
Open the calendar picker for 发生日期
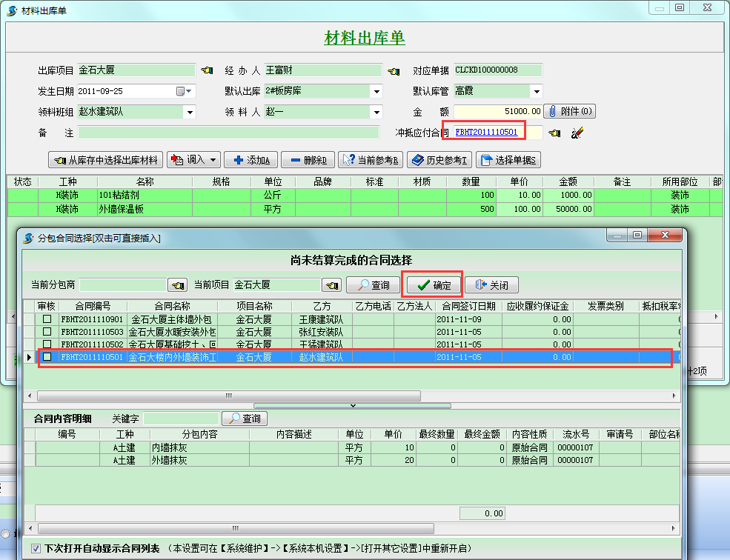point(180,91)
